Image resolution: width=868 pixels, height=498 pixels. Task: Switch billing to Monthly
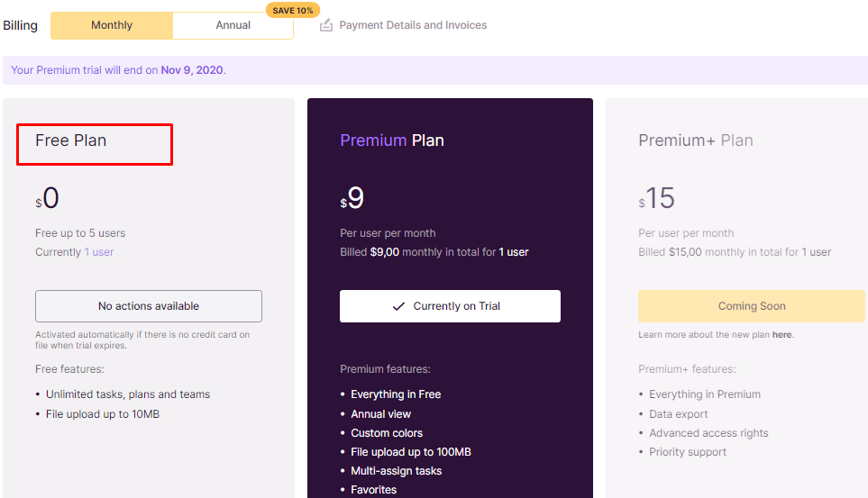[112, 25]
